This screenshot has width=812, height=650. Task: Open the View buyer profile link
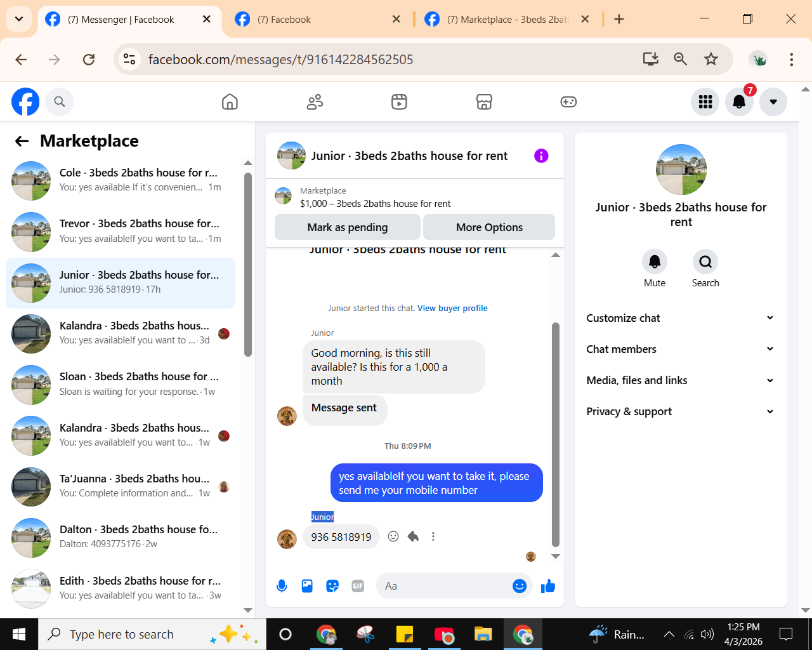(452, 308)
